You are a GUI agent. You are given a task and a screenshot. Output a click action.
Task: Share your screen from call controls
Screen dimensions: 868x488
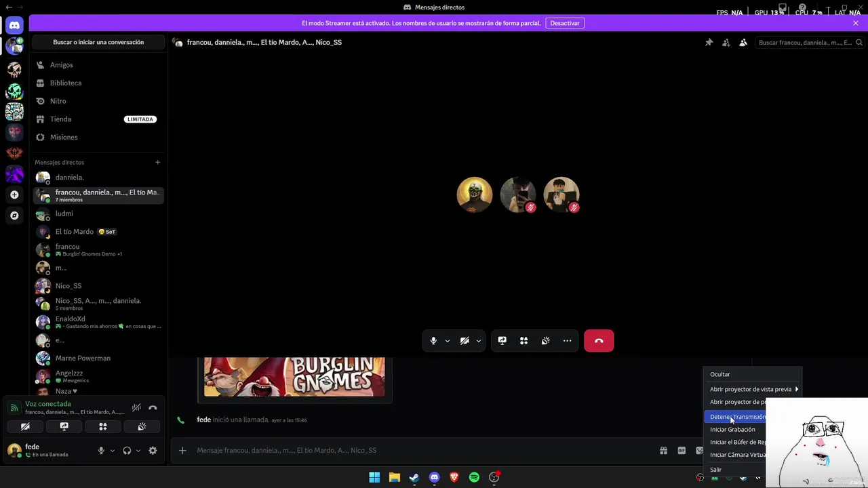(502, 341)
